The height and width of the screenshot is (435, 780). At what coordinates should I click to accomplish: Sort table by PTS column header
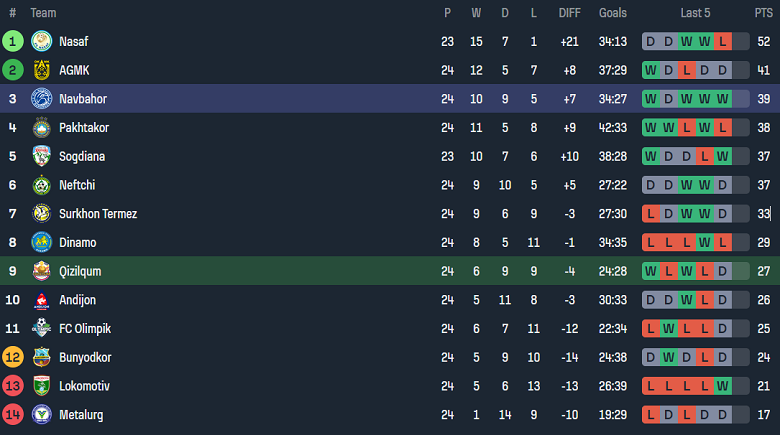point(763,13)
